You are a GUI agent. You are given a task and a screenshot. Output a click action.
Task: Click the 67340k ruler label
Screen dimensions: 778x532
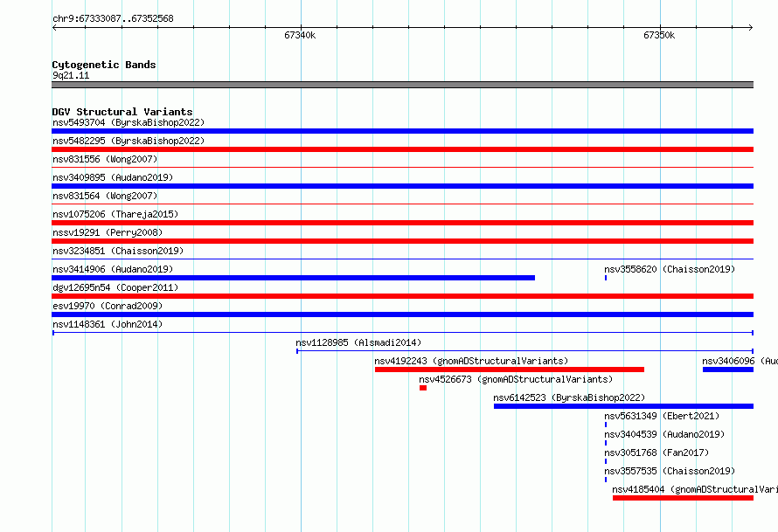pyautogui.click(x=300, y=35)
